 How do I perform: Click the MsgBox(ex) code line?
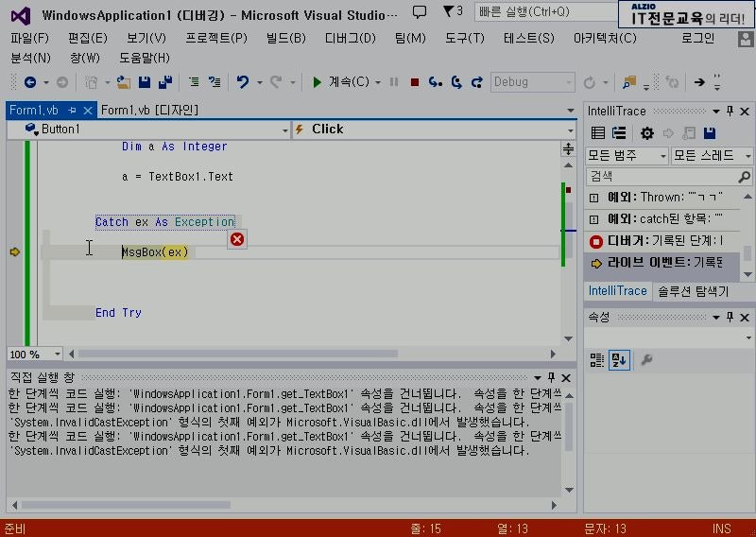click(x=155, y=252)
